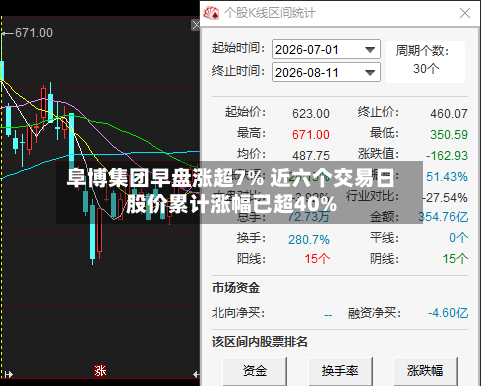Select the 最高 value 671.00
This screenshot has width=481, height=386.
311,135
